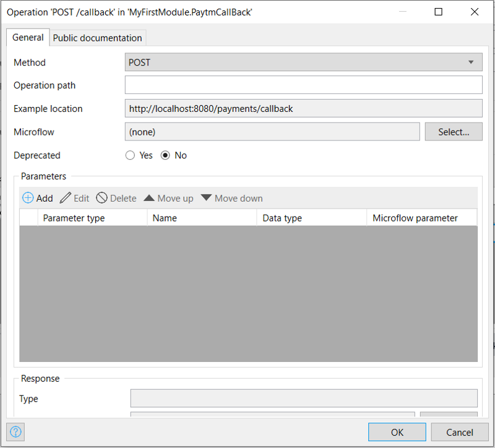Confirm changes with the OK button

(397, 431)
